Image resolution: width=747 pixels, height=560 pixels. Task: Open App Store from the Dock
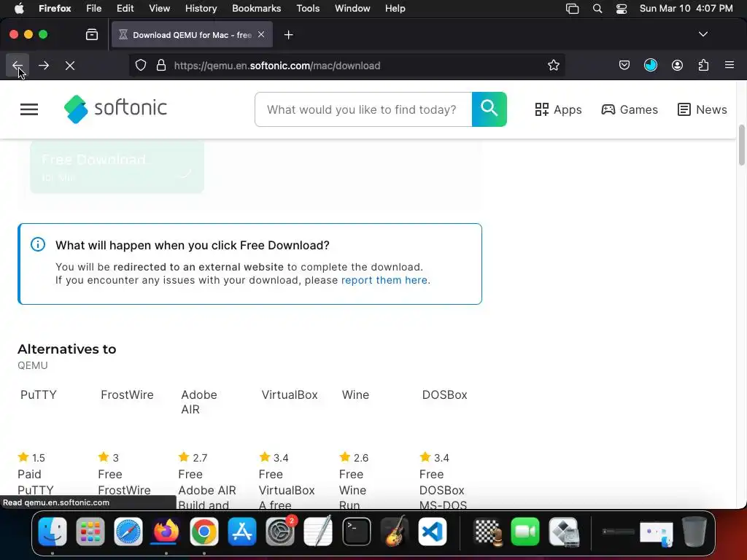[x=242, y=532]
